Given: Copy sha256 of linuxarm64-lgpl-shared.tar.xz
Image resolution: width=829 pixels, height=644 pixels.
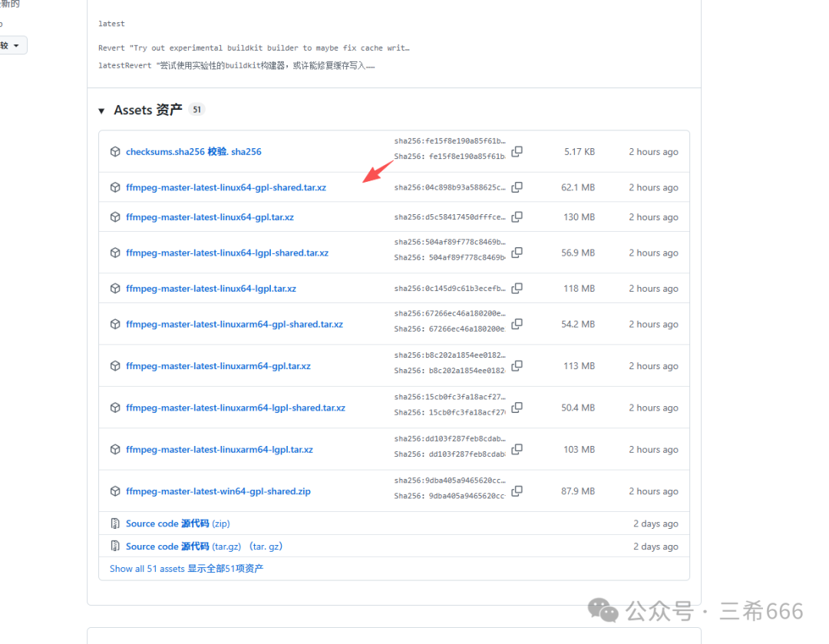Looking at the screenshot, I should point(517,408).
